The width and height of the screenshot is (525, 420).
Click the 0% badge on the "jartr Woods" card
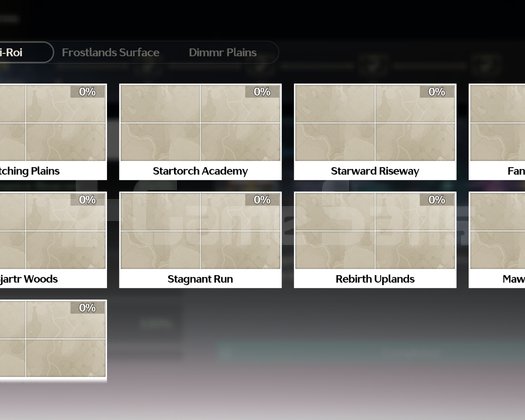87,200
